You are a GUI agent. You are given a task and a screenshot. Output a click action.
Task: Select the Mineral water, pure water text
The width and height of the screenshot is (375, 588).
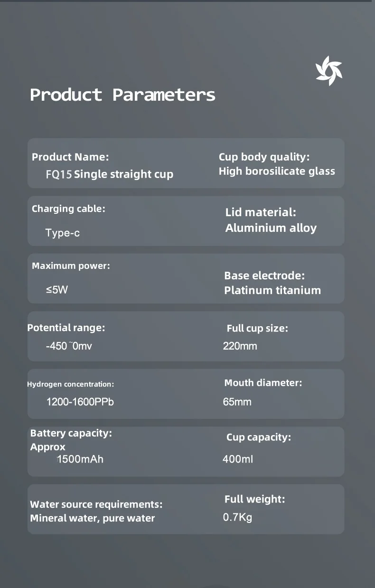point(92,518)
